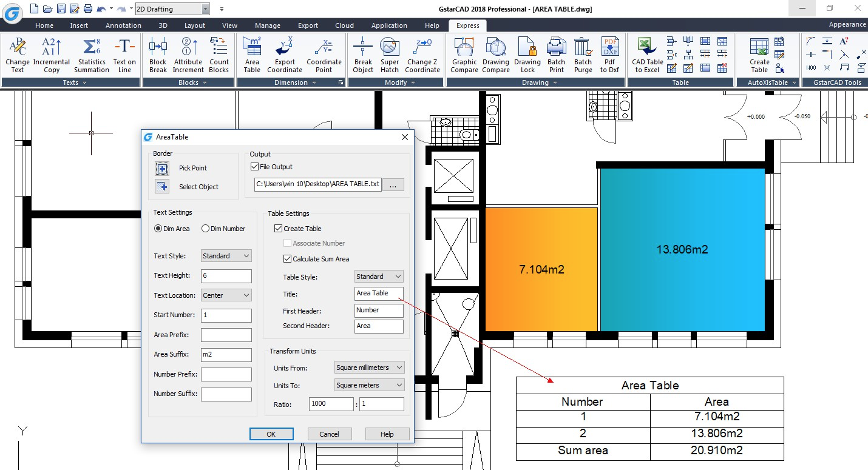Viewport: 868px width, 470px height.
Task: Toggle the File Output checkbox
Action: tap(255, 167)
